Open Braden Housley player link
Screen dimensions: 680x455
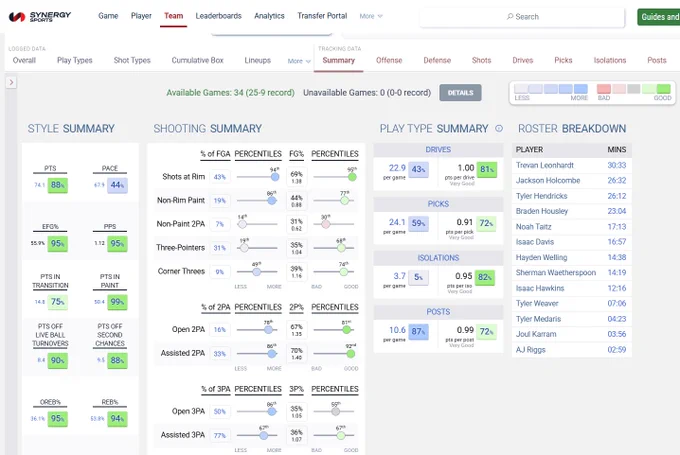tap(542, 211)
